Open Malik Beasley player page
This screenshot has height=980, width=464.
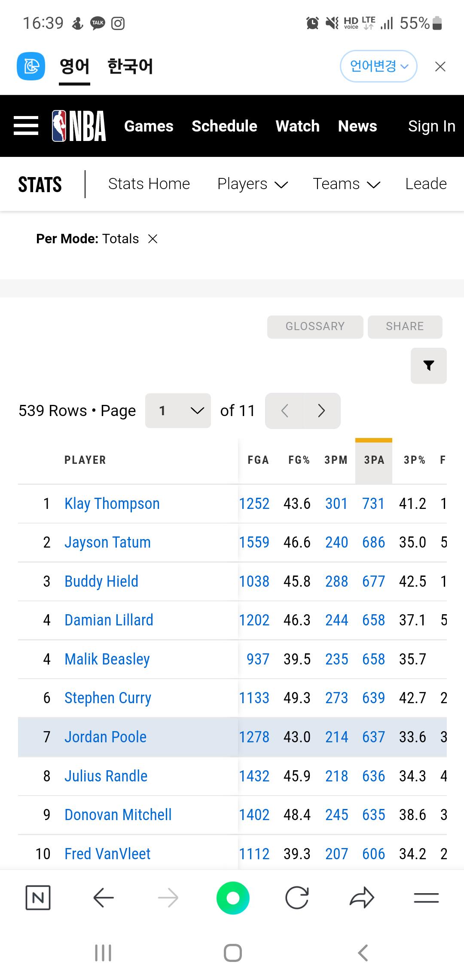click(107, 659)
